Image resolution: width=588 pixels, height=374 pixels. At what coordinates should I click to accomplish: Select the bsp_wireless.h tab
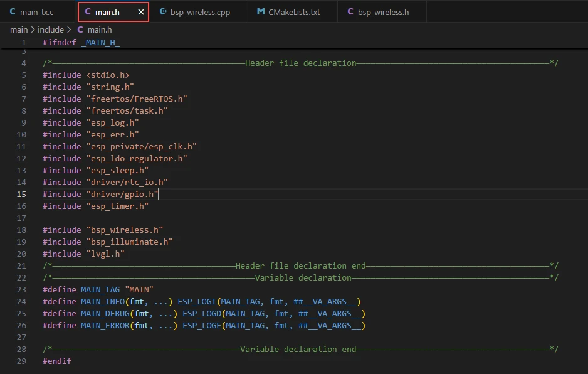point(383,12)
